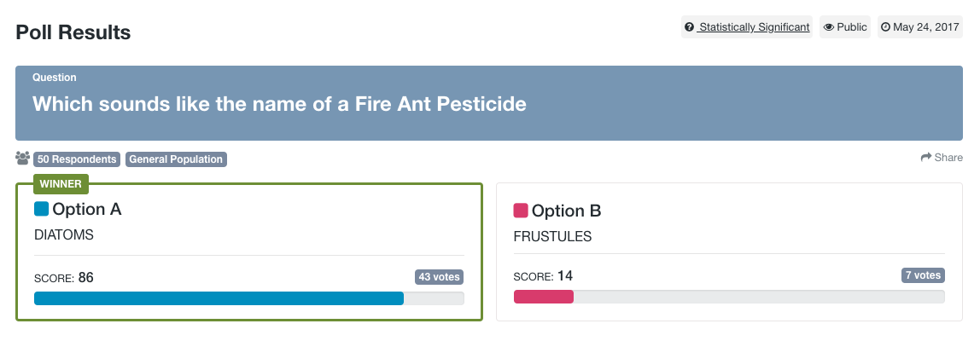The height and width of the screenshot is (341, 980).
Task: Click the blue Option A score bar
Action: click(219, 298)
